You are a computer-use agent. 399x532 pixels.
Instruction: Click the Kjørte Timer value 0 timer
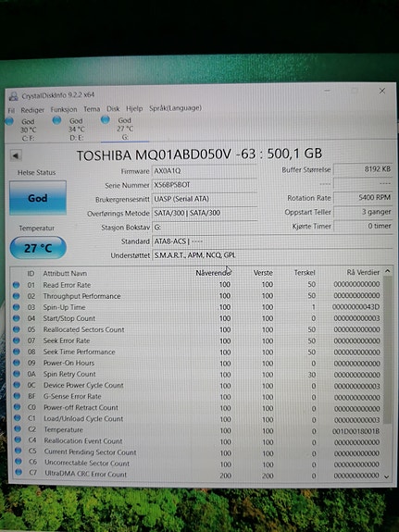(x=363, y=226)
